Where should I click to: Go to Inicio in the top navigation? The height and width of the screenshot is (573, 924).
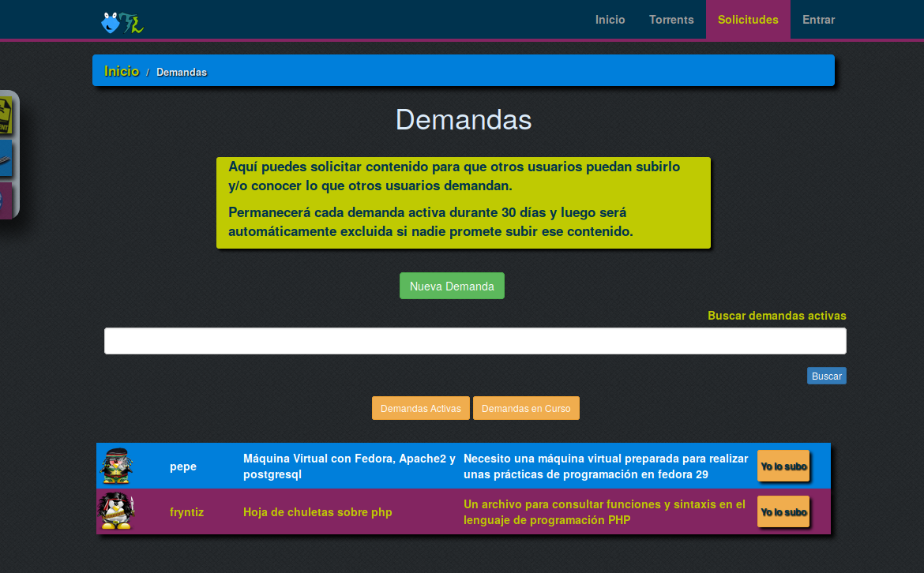(610, 20)
